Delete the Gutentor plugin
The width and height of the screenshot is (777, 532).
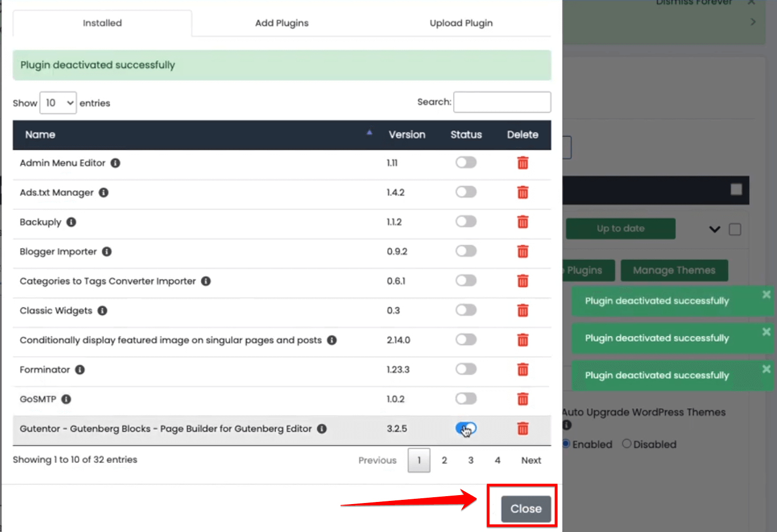coord(522,429)
